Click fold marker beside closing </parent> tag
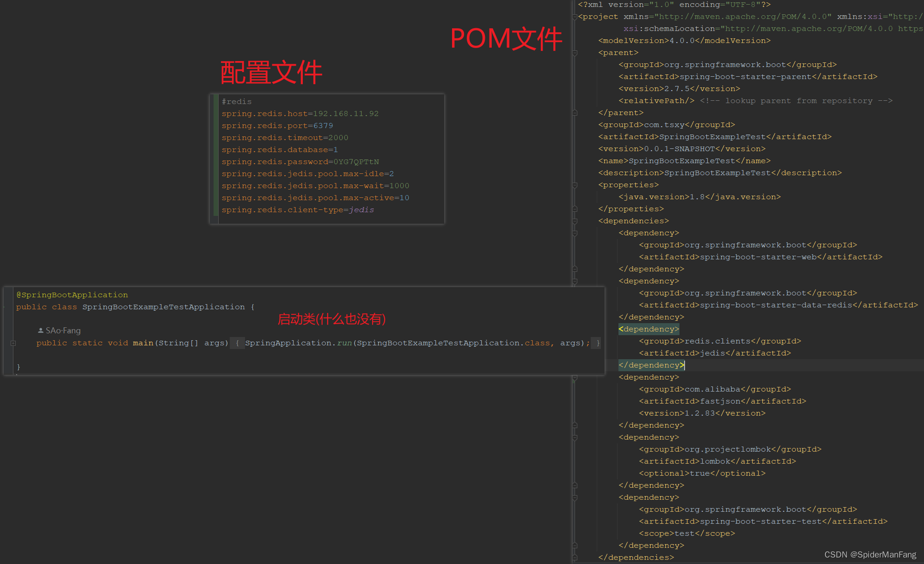 pyautogui.click(x=575, y=113)
